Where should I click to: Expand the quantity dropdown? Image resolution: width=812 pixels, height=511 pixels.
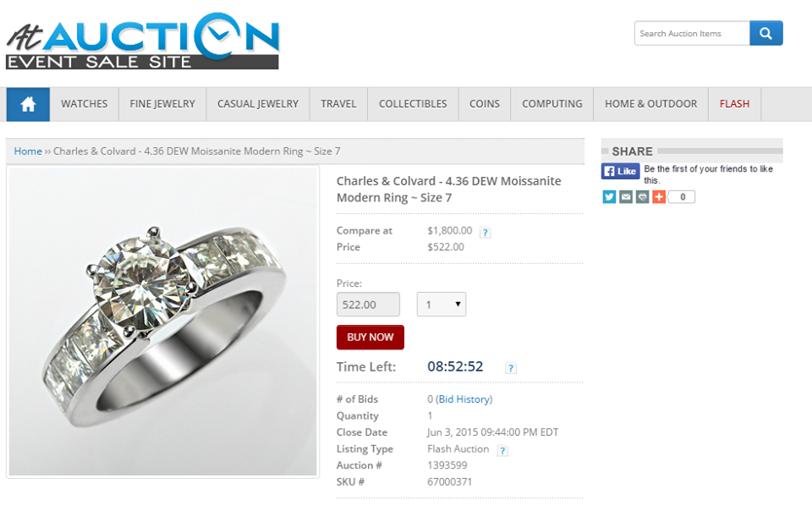click(x=442, y=305)
